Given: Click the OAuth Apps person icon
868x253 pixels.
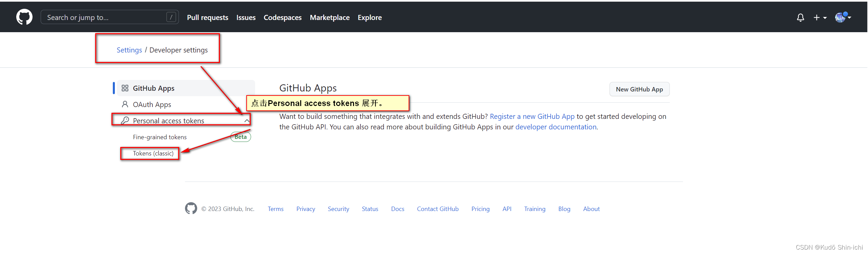Looking at the screenshot, I should [x=125, y=104].
